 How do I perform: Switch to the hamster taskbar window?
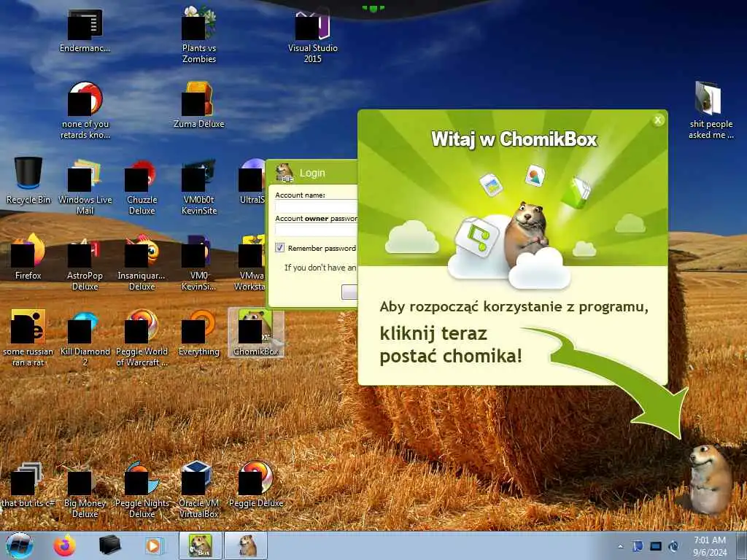pyautogui.click(x=247, y=545)
